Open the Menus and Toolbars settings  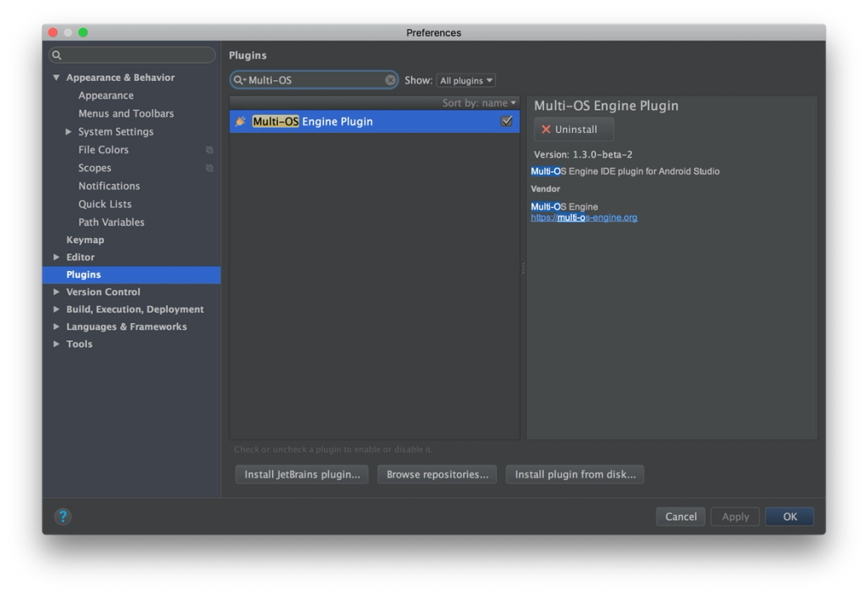click(125, 113)
